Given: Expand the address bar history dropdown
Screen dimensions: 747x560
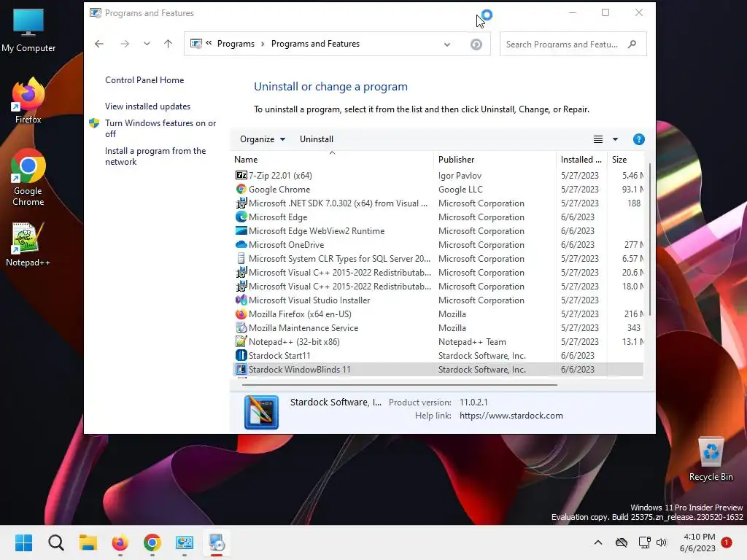Looking at the screenshot, I should [x=447, y=44].
